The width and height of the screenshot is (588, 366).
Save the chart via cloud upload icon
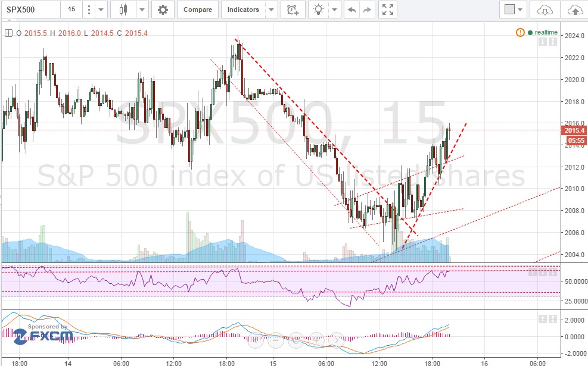coord(575,10)
